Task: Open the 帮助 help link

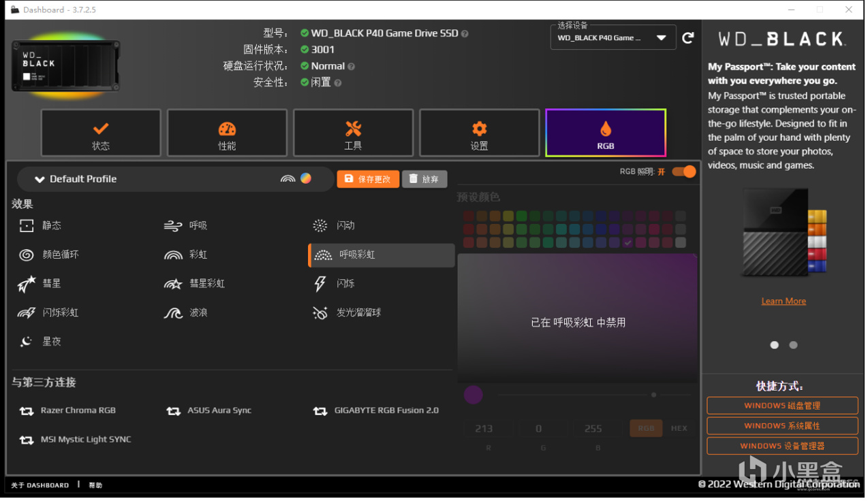Action: [95, 486]
